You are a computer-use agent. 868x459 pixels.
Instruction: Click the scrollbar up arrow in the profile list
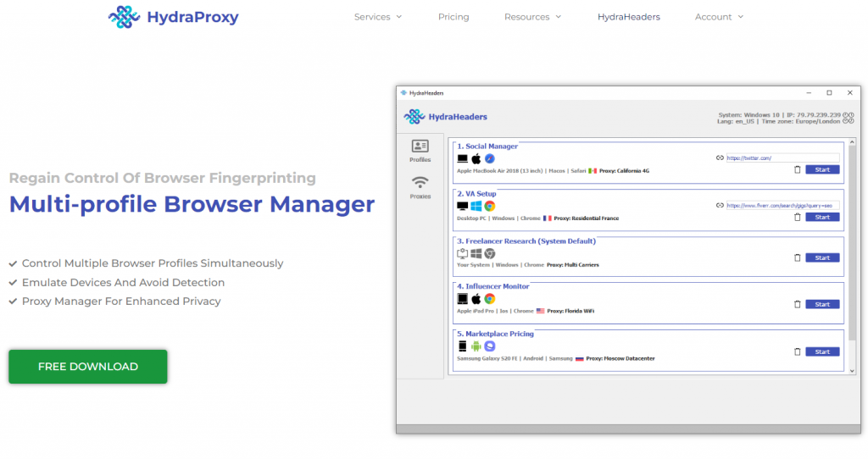tap(852, 142)
